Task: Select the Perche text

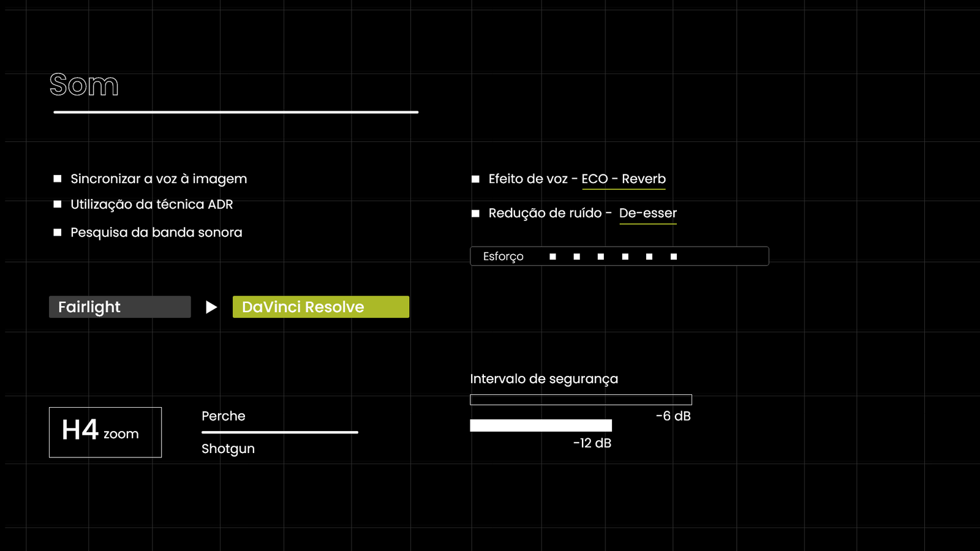Action: 224,416
